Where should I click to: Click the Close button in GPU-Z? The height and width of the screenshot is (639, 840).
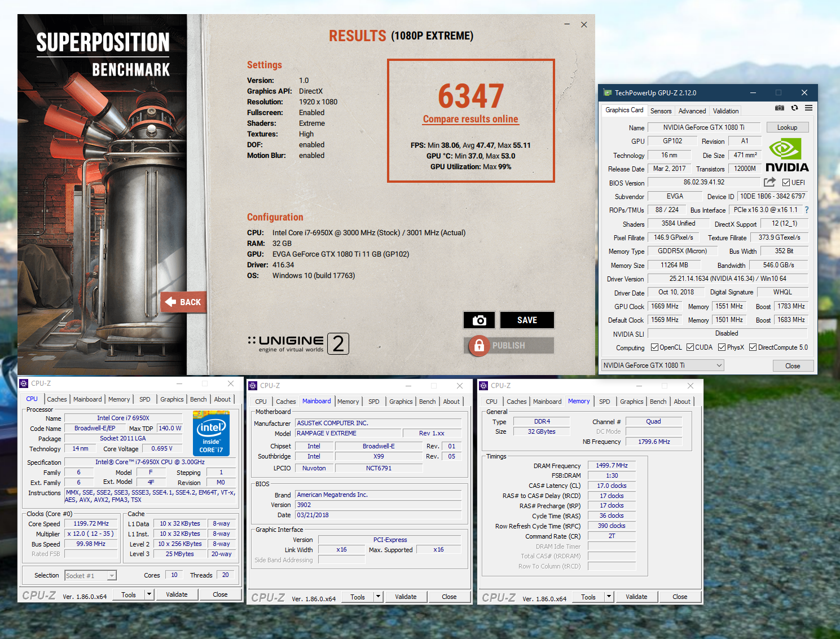(x=793, y=365)
